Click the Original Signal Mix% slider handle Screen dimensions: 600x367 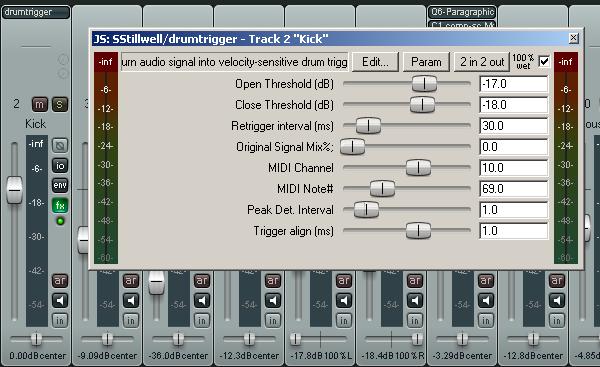coord(352,147)
